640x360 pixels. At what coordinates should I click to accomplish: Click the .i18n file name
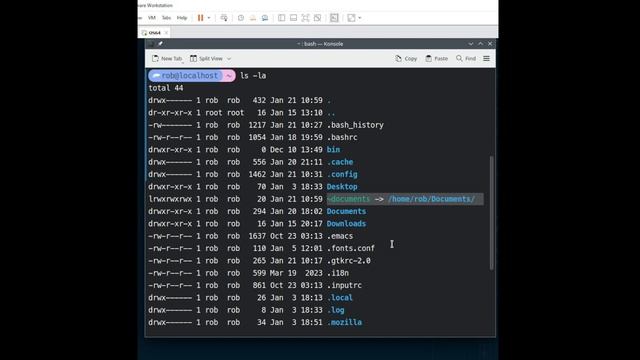[338, 273]
